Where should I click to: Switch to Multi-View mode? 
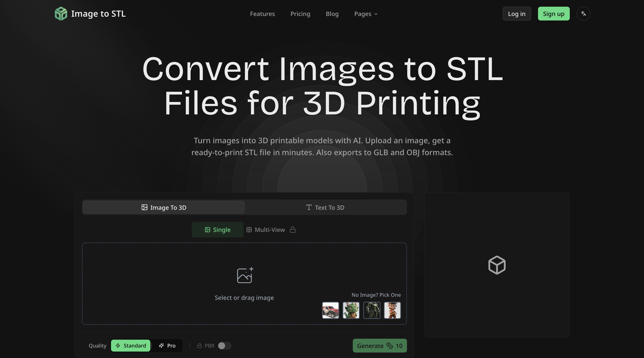coord(265,230)
